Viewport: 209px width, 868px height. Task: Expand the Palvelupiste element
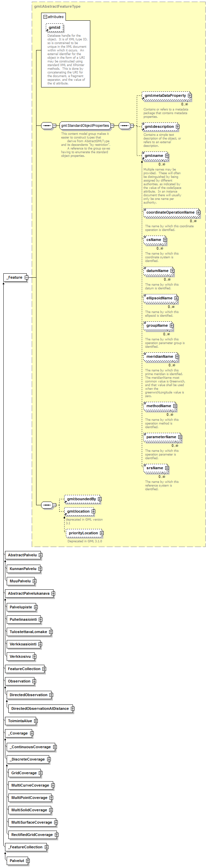click(36, 607)
